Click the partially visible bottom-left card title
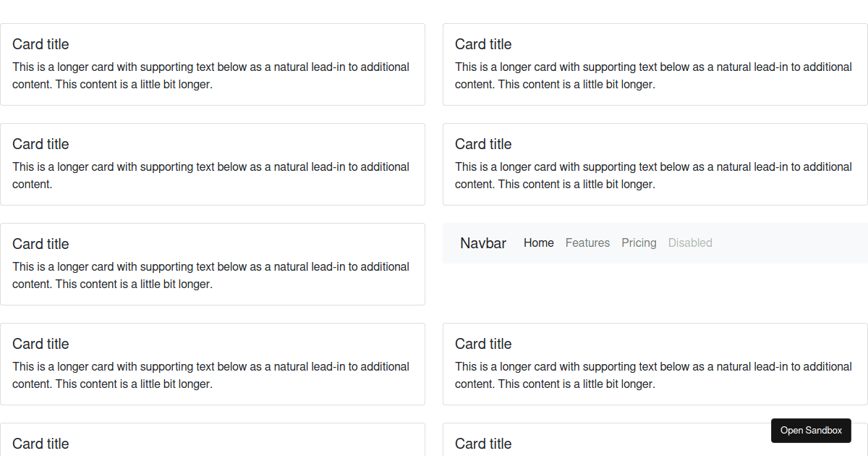Image resolution: width=868 pixels, height=456 pixels. pyautogui.click(x=41, y=444)
